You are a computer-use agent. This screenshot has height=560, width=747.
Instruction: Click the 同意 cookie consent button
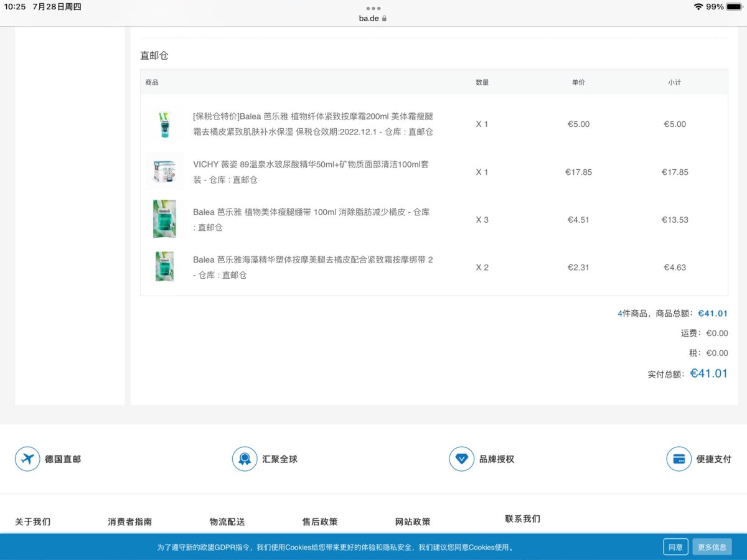[675, 547]
